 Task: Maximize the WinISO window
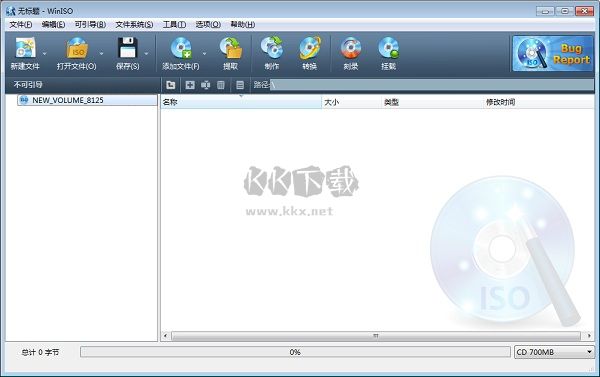[x=565, y=11]
